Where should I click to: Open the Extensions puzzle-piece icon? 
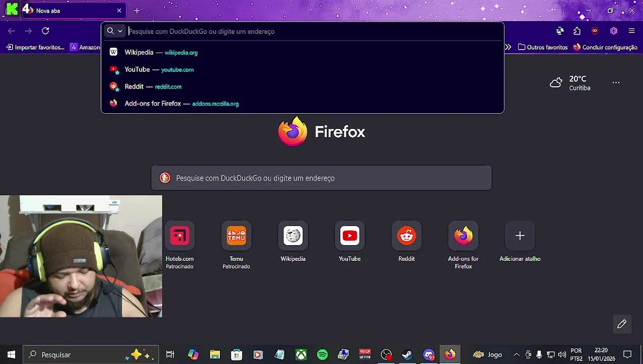[x=577, y=31]
